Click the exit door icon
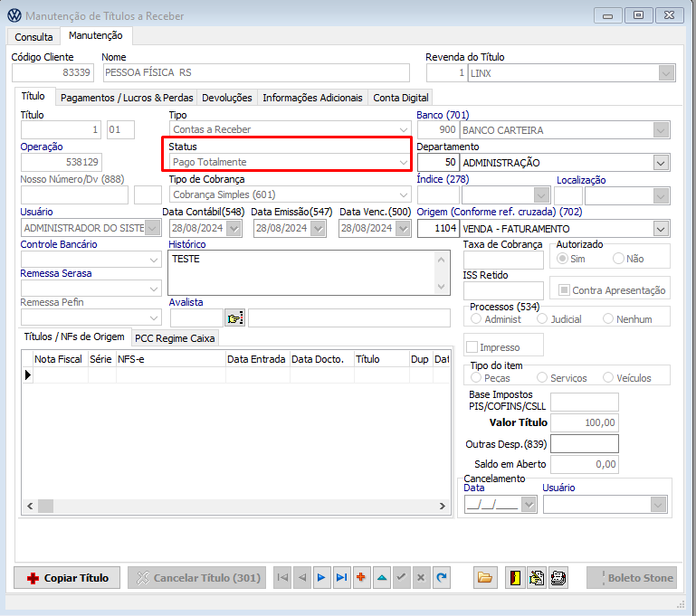 tap(514, 578)
